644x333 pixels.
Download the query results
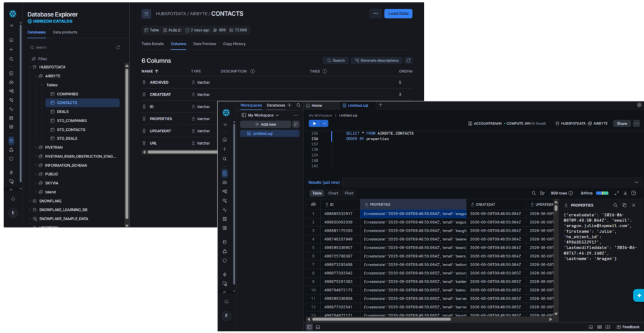click(x=625, y=193)
